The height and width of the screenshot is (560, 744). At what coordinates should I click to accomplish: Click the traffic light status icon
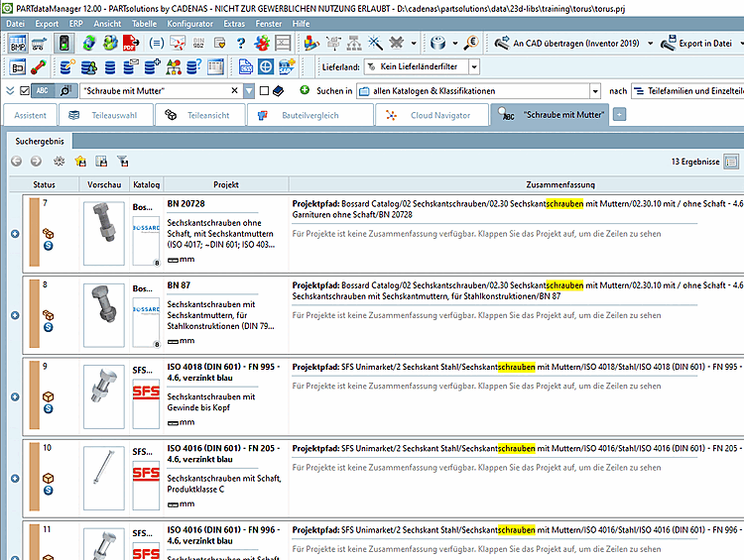coord(63,44)
